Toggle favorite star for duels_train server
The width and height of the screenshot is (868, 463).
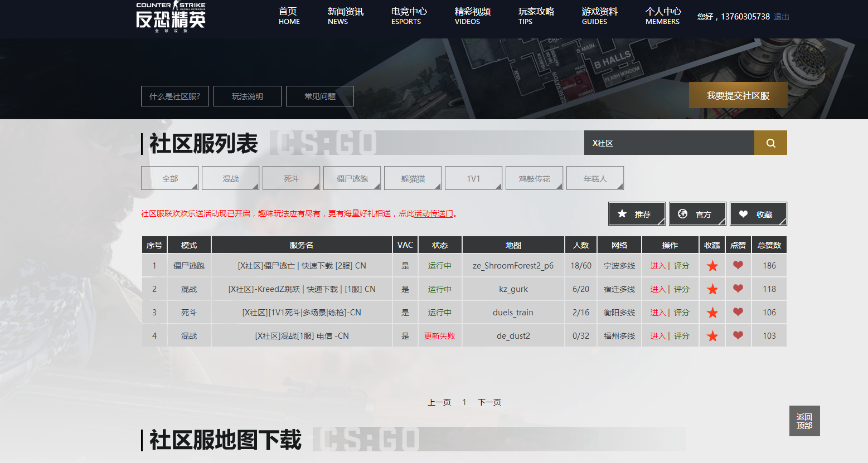point(712,313)
